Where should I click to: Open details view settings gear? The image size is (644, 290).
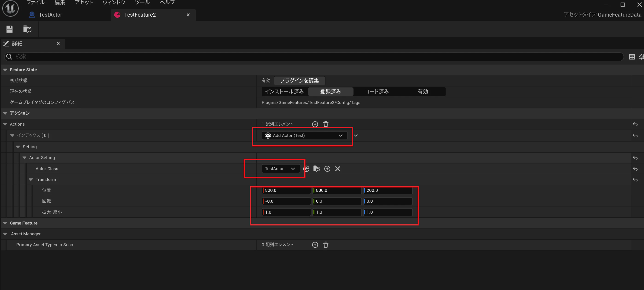pyautogui.click(x=641, y=57)
